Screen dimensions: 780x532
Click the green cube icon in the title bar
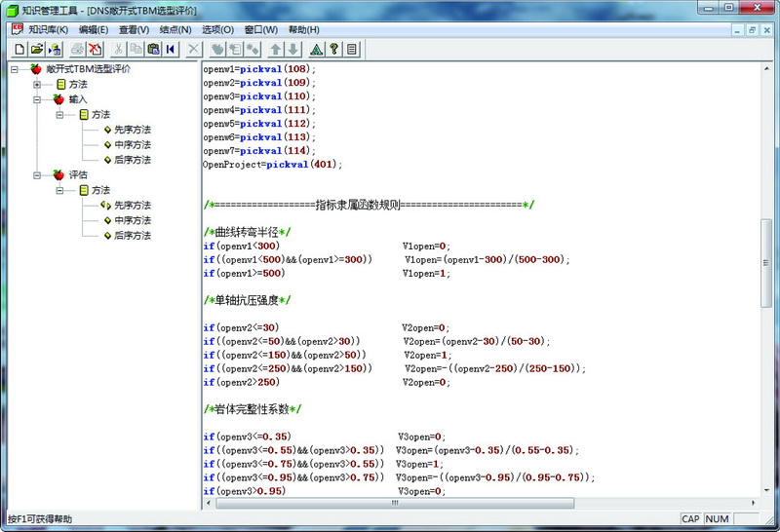[11, 10]
